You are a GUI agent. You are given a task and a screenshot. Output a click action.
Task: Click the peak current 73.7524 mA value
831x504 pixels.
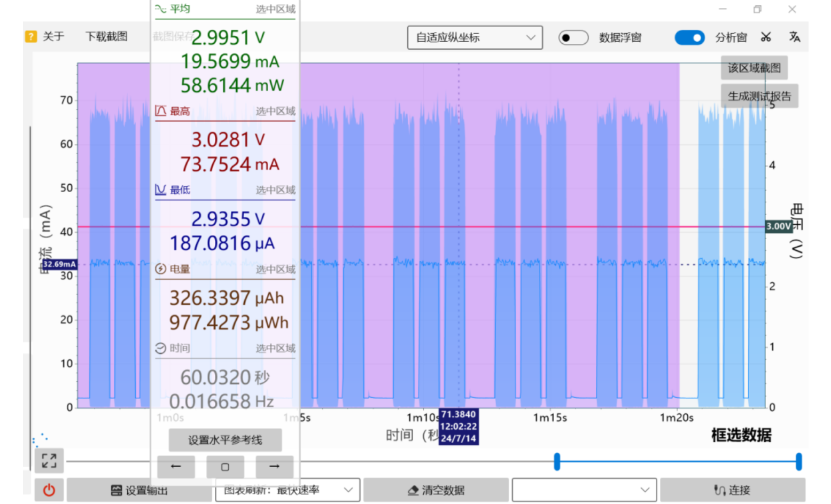pos(230,164)
